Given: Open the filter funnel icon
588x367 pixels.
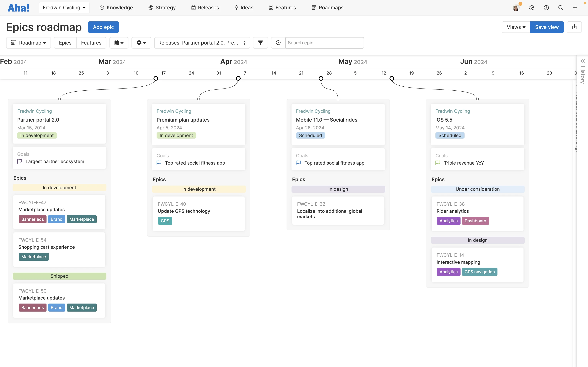Looking at the screenshot, I should click(260, 43).
